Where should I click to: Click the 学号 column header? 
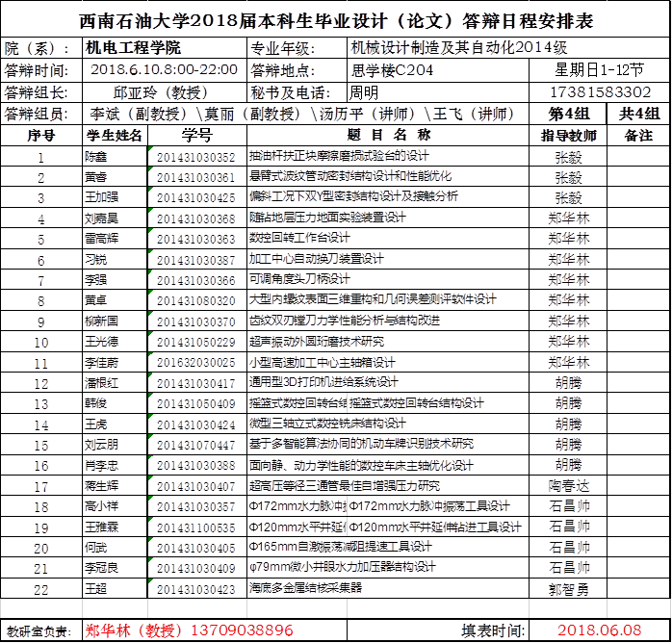195,135
